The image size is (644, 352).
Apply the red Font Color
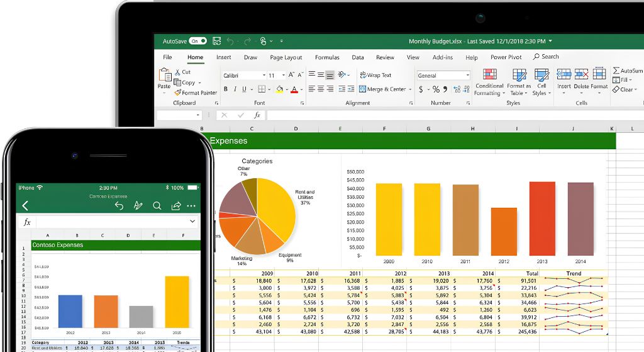294,89
